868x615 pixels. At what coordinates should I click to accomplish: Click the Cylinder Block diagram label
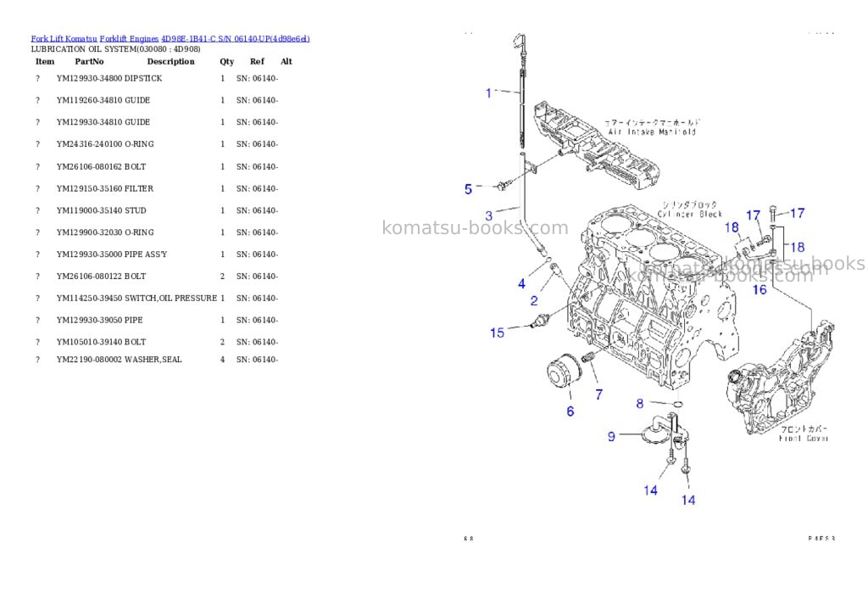690,210
